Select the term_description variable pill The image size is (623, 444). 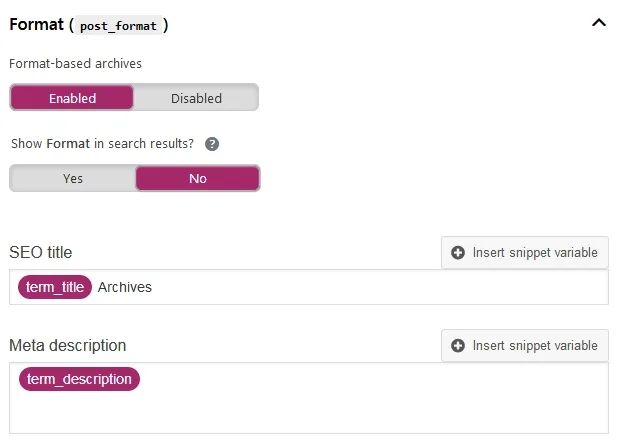click(79, 379)
